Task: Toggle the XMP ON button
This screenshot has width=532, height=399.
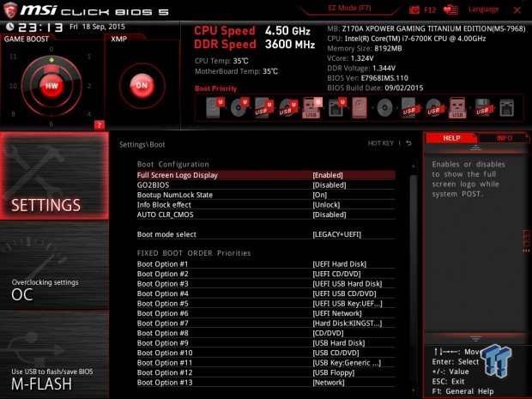Action: click(x=142, y=86)
